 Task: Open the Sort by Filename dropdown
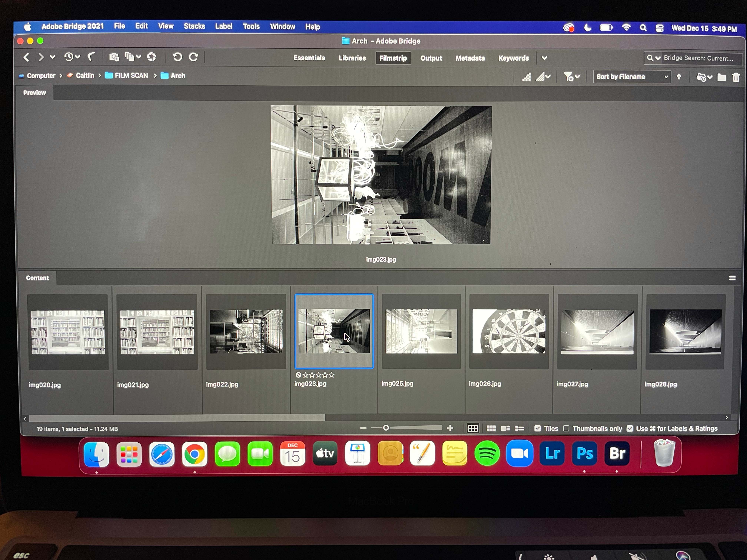tap(632, 77)
